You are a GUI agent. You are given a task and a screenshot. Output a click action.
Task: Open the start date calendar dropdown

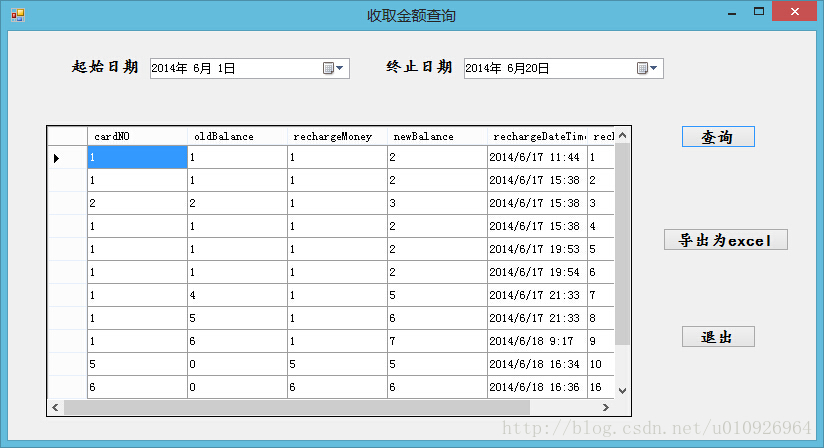click(x=334, y=68)
